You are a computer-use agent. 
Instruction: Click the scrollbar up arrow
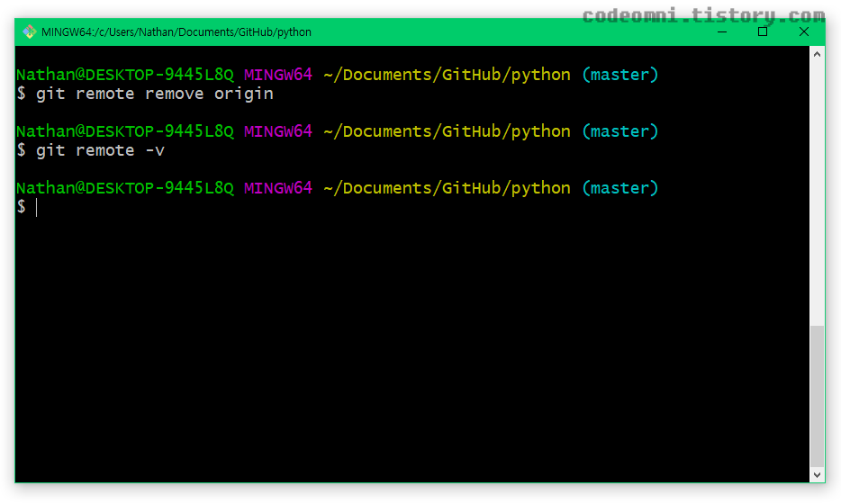[817, 54]
